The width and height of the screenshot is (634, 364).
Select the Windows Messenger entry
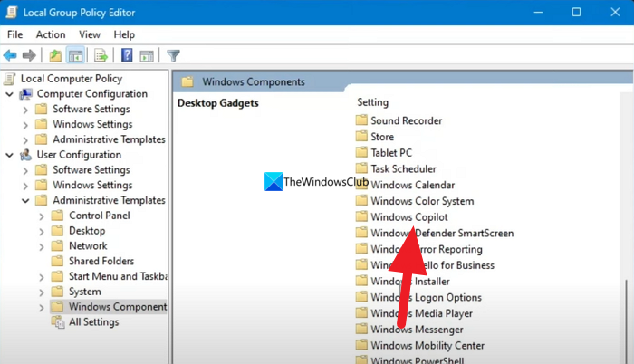point(417,330)
